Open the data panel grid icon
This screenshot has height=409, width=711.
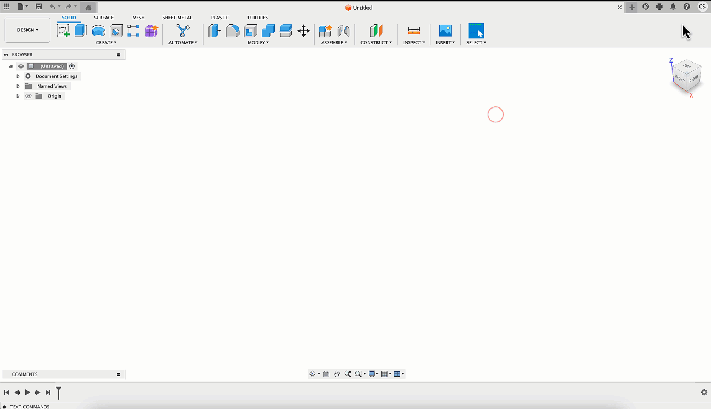(6, 6)
